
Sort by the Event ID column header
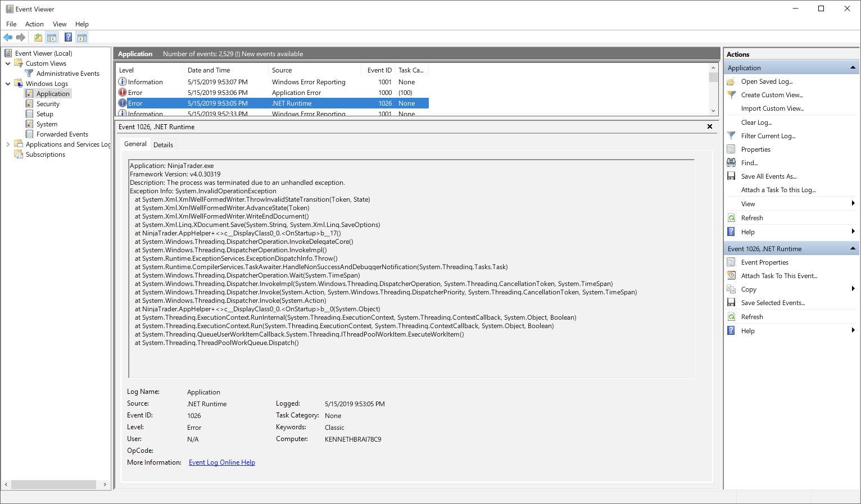(379, 70)
